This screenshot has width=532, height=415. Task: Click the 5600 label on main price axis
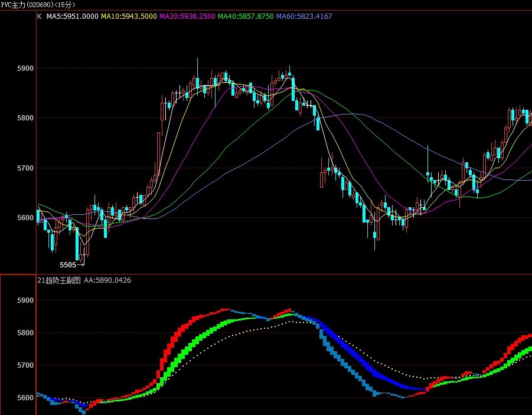point(25,218)
